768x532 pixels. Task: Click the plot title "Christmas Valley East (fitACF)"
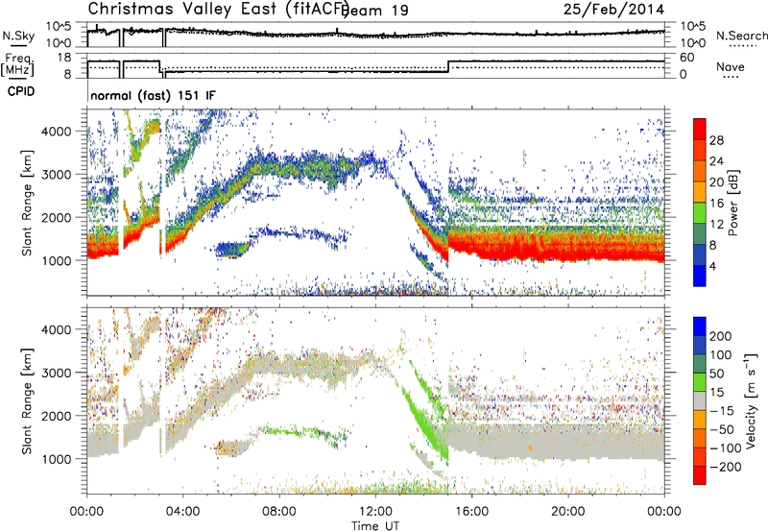219,9
